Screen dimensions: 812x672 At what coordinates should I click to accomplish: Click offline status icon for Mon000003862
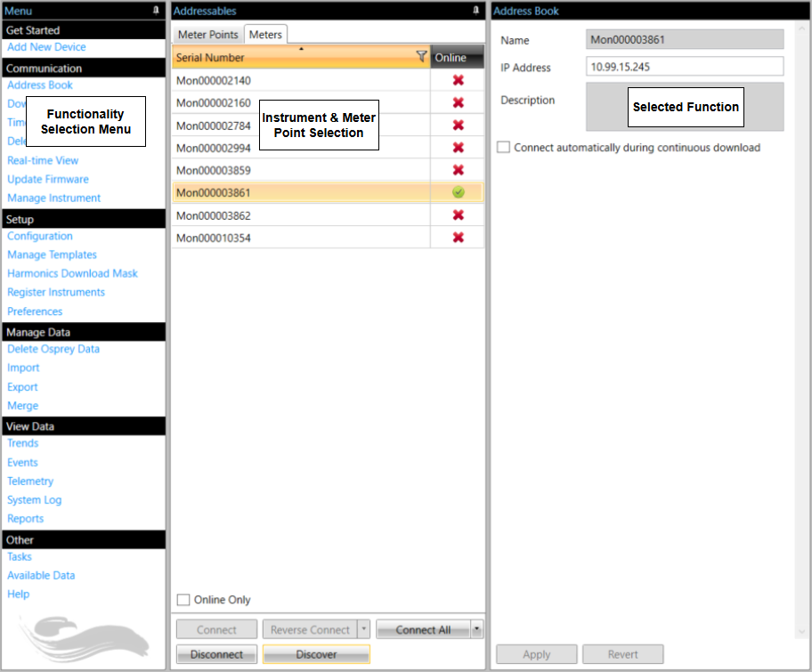coord(459,215)
